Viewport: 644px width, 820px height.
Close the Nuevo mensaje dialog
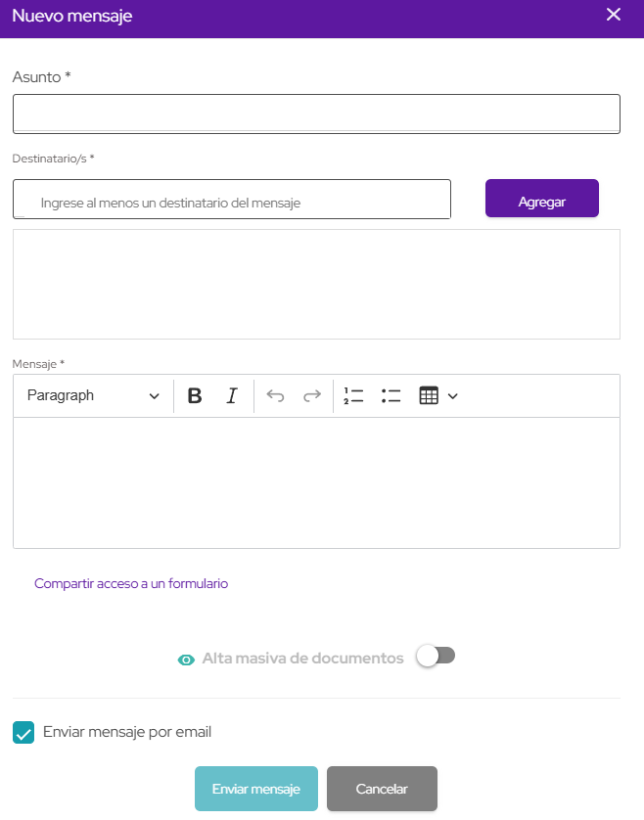tap(614, 15)
